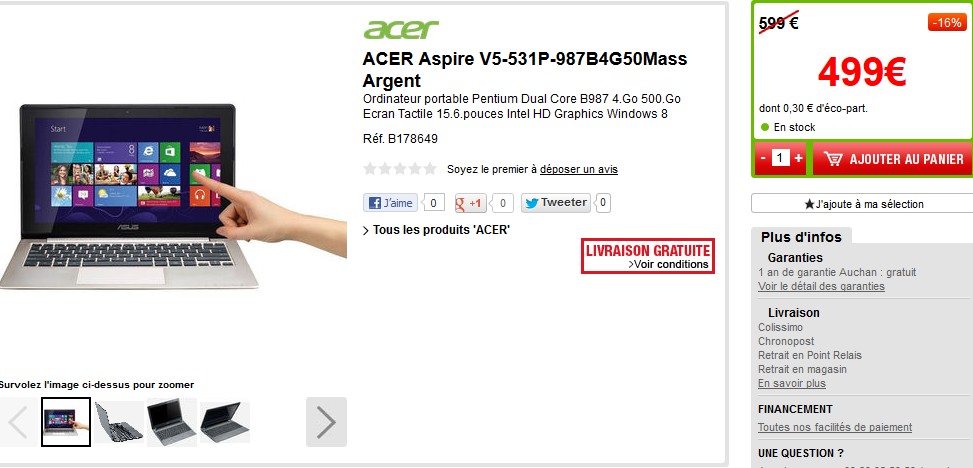Open Voir le détail des garanties
This screenshot has height=468, width=973.
pyautogui.click(x=821, y=286)
